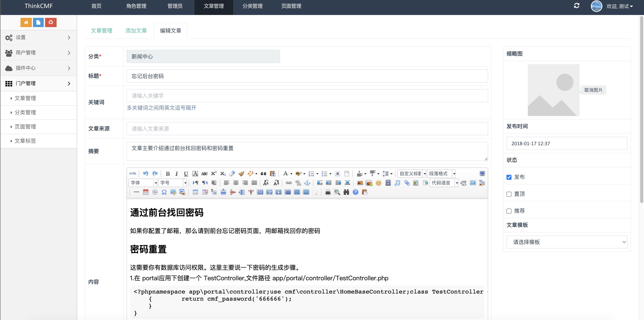
Task: Open 角色管理 in top navigation
Action: (136, 6)
